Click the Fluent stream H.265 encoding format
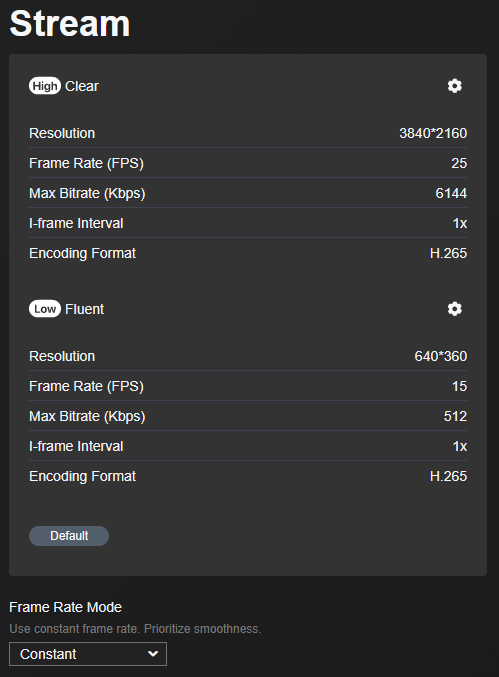The height and width of the screenshot is (677, 499). tap(448, 476)
